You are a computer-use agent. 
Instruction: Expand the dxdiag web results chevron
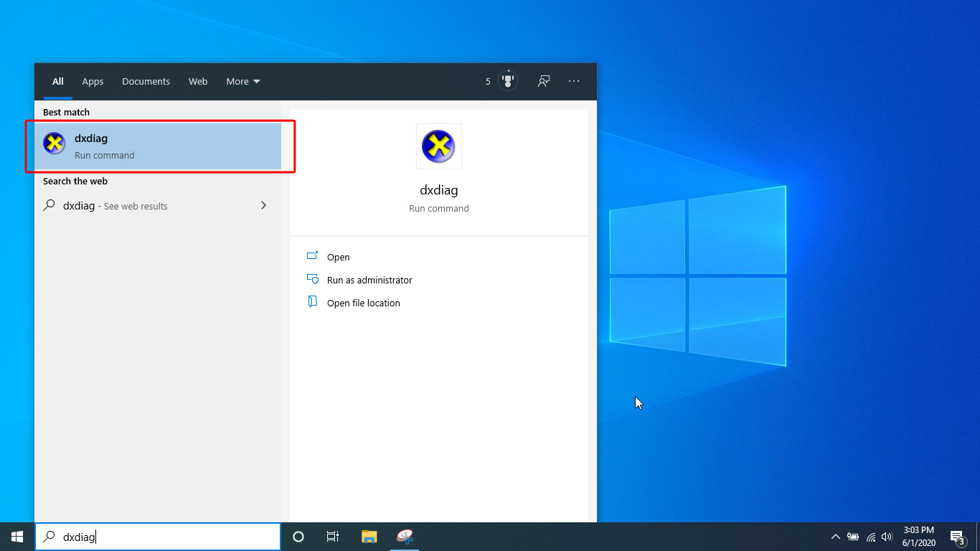(x=263, y=205)
